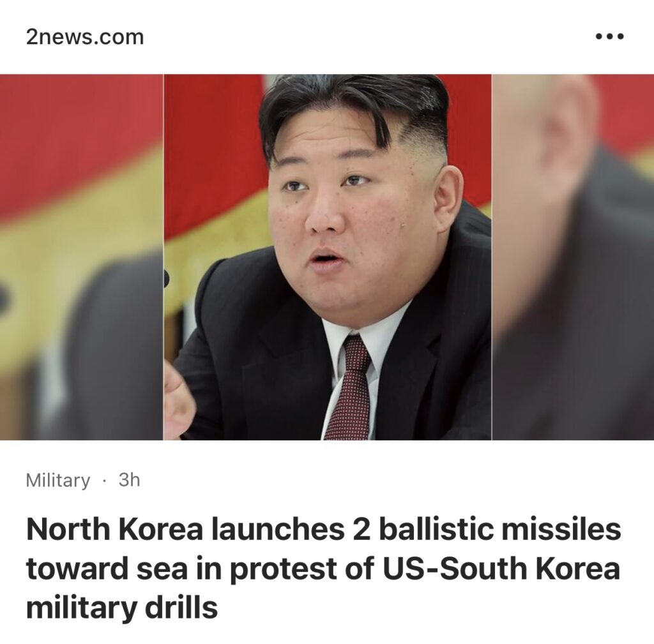Open the three-dot more options menu
This screenshot has height=644, width=654.
click(609, 36)
